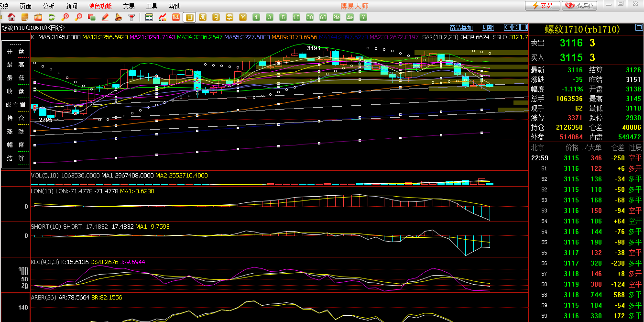Viewport: 644px width, 322px height.
Task: Click the 卖出 price 3116
Action: pyautogui.click(x=571, y=43)
